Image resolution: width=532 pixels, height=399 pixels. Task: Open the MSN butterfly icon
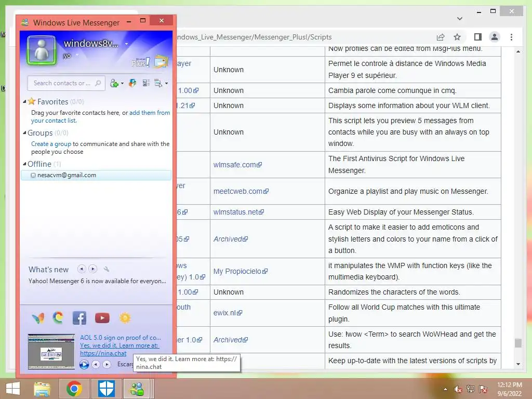point(38,318)
